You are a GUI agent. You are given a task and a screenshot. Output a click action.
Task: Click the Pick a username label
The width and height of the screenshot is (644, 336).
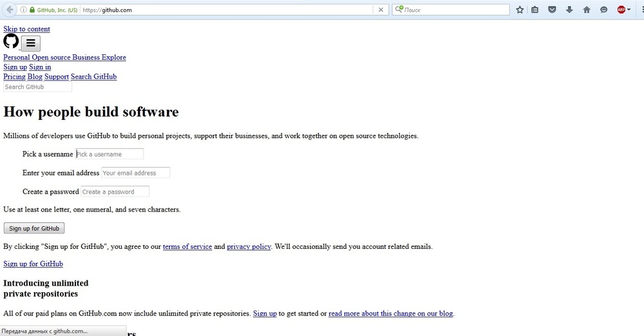[48, 154]
